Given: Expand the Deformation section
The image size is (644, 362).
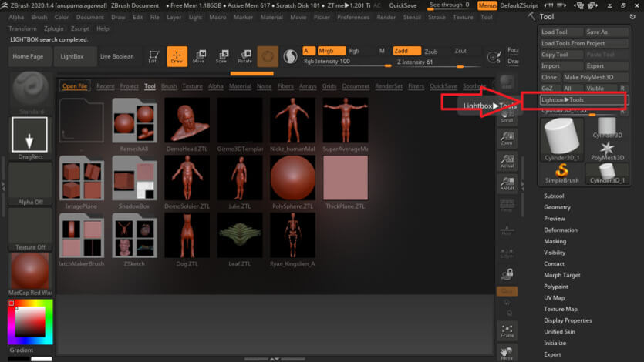Looking at the screenshot, I should [x=561, y=230].
